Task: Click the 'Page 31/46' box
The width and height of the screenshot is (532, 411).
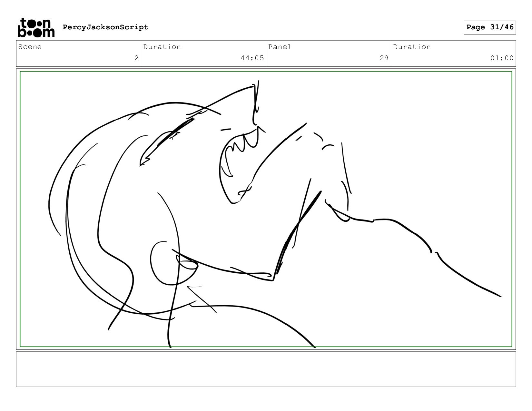Action: coord(490,27)
